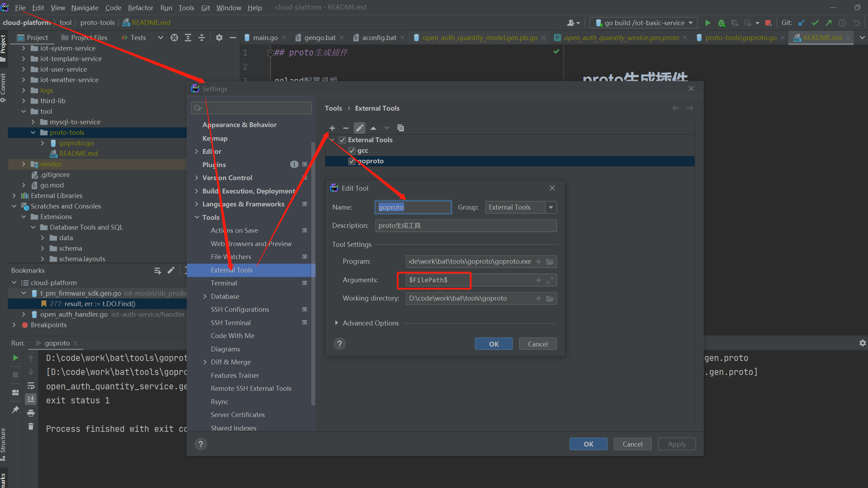Debug the go build configuration
This screenshot has height=488, width=868.
pos(721,23)
